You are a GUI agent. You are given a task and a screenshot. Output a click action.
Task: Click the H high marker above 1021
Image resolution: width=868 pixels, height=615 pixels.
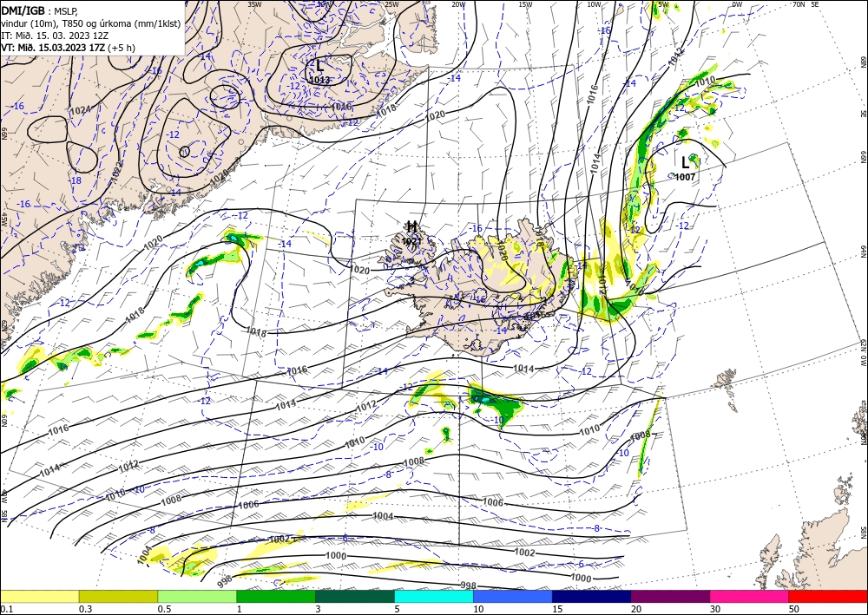coord(411,226)
